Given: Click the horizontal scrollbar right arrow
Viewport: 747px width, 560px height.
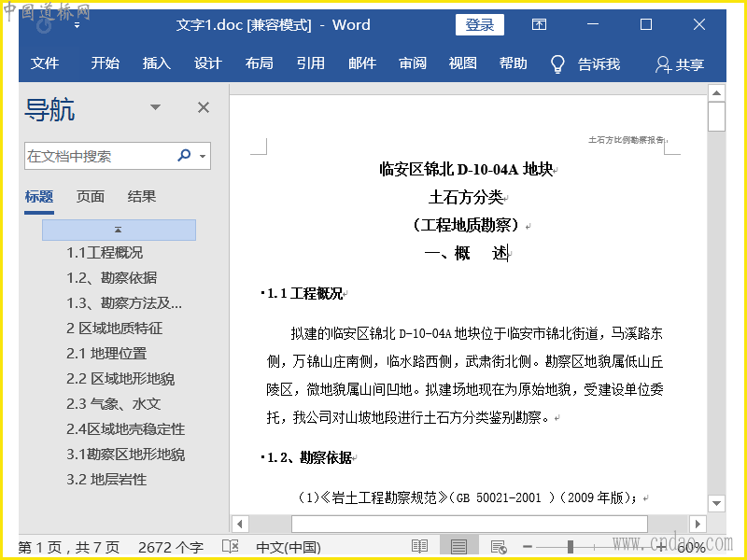Looking at the screenshot, I should pyautogui.click(x=698, y=525).
